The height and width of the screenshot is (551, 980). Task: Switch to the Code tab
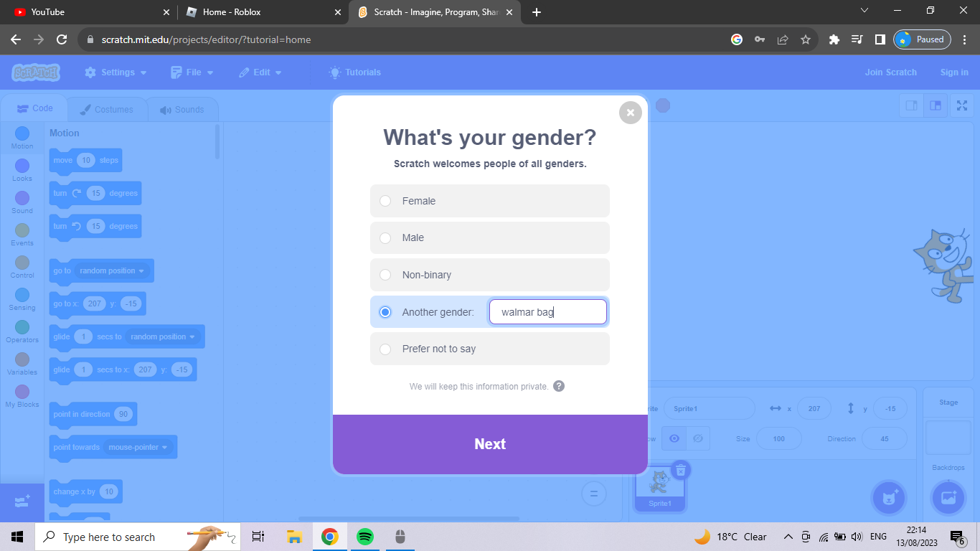(x=34, y=108)
